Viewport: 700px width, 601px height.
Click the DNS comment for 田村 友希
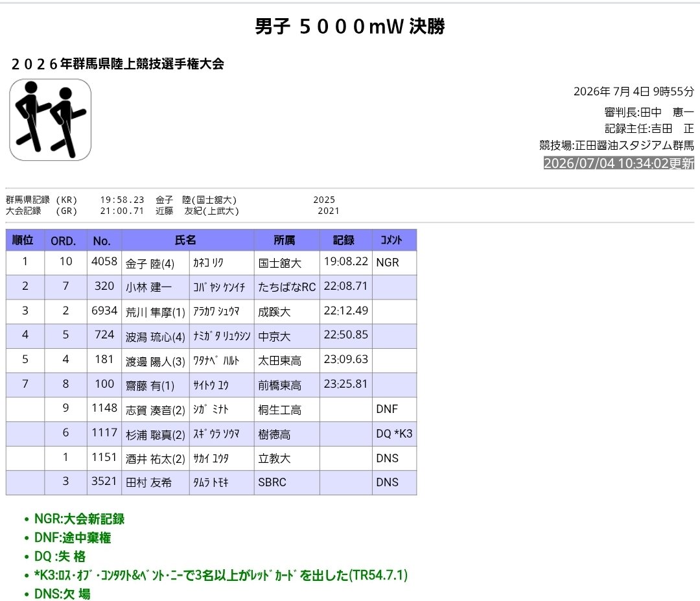pyautogui.click(x=387, y=482)
